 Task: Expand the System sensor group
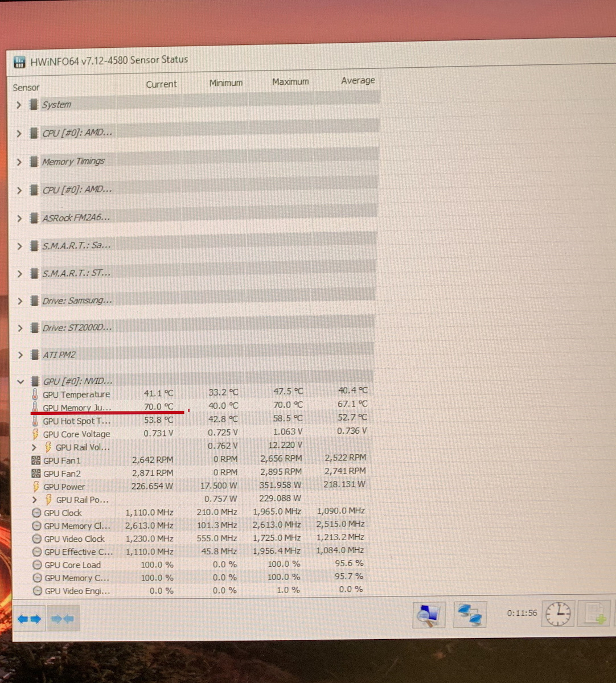(x=19, y=105)
